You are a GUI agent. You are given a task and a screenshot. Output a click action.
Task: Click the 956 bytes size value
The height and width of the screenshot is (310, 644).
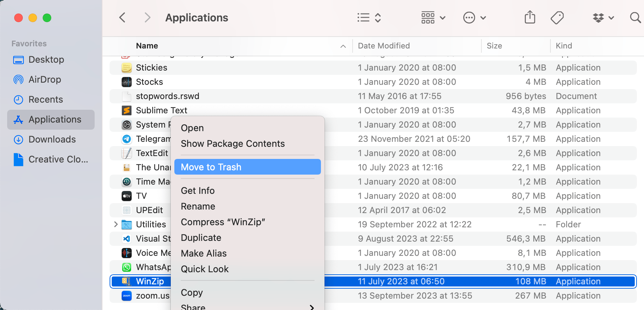tap(526, 96)
